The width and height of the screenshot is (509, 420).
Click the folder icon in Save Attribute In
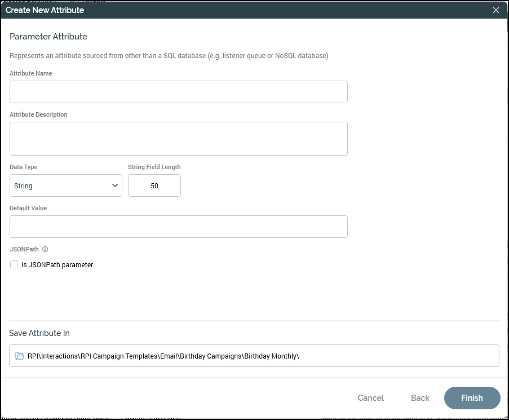(20, 356)
